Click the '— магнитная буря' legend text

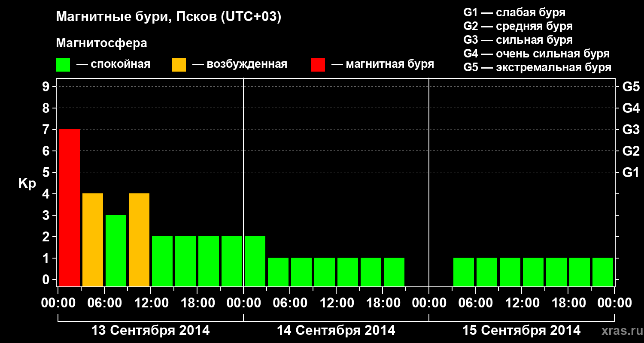pos(383,65)
